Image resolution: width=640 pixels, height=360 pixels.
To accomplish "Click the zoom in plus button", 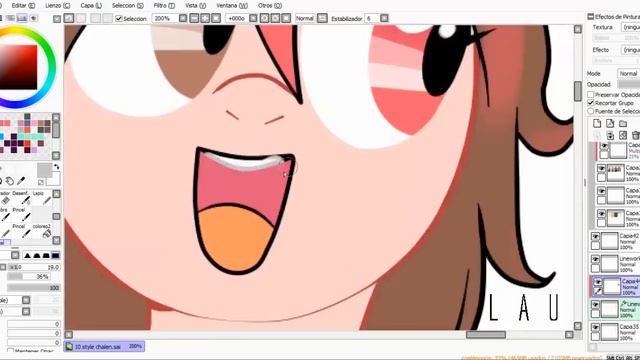I will (x=205, y=18).
